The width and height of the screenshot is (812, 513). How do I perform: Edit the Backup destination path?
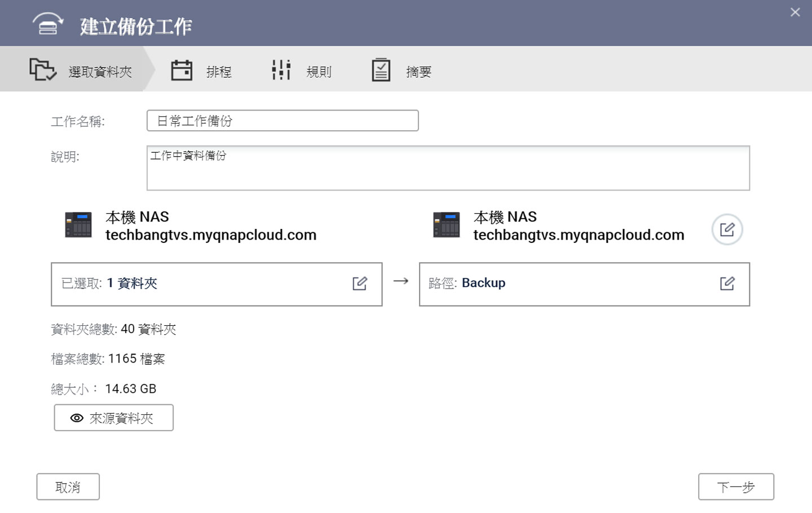[x=727, y=283]
